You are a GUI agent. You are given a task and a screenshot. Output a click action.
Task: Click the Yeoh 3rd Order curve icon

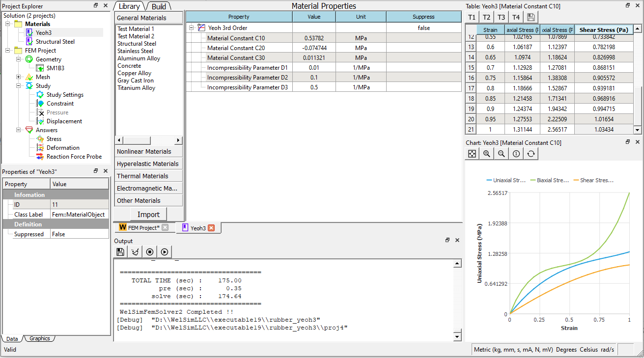201,28
